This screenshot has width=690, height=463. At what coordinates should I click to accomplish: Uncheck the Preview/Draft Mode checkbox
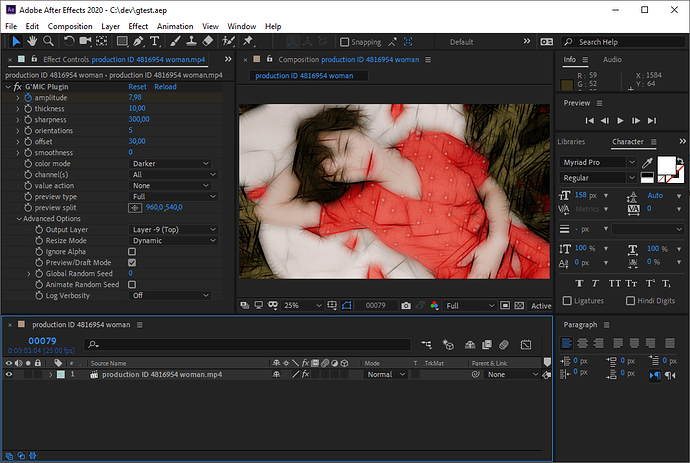[132, 262]
